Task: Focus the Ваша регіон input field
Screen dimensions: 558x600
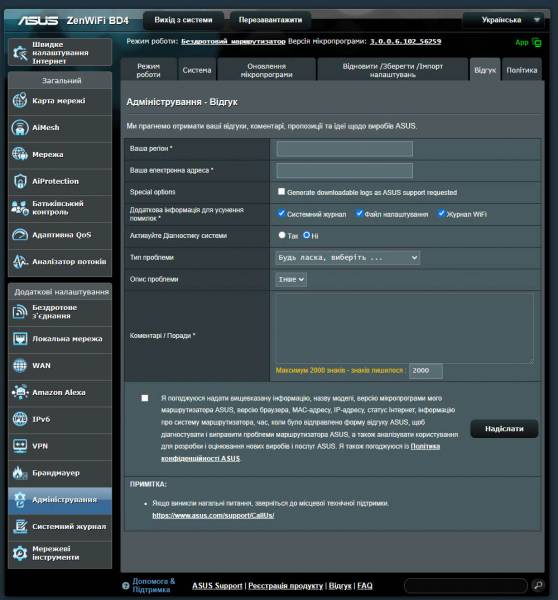Action: [x=344, y=148]
